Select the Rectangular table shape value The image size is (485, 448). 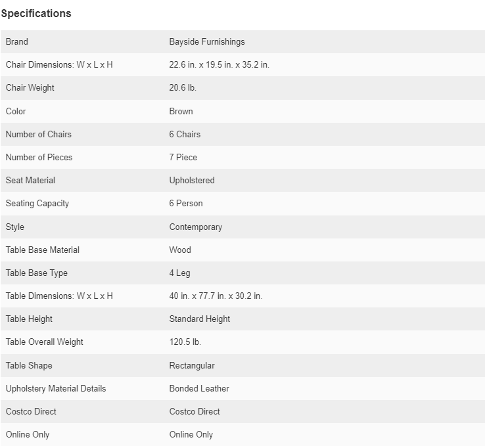click(192, 365)
